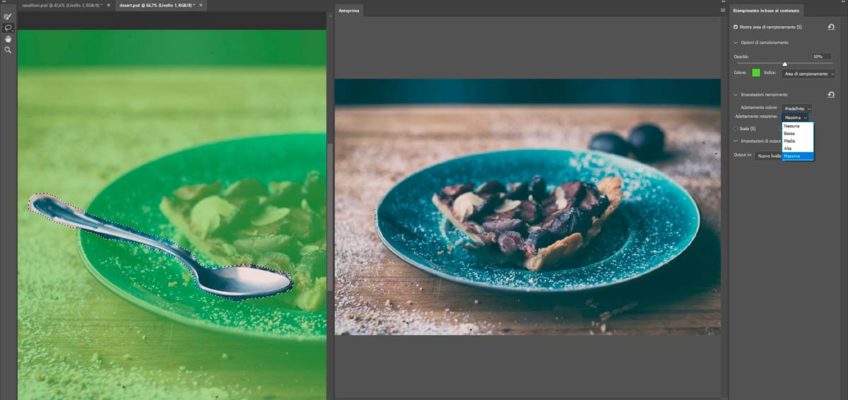848x400 pixels.
Task: Open the Indica dropdown showing Area di campionamento
Action: click(808, 74)
